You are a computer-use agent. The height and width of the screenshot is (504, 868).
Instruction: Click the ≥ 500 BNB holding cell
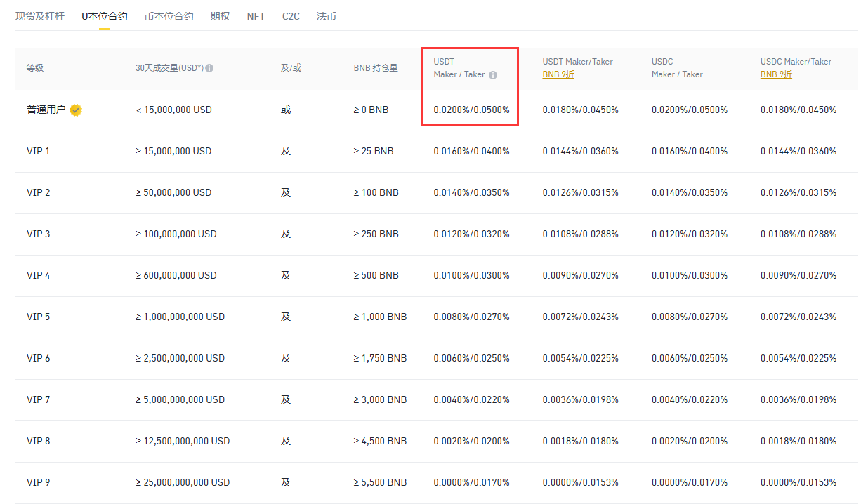click(x=376, y=275)
